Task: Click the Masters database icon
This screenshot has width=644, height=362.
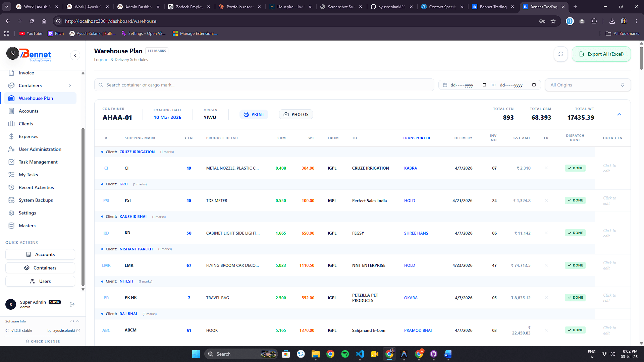Action: coord(11,226)
